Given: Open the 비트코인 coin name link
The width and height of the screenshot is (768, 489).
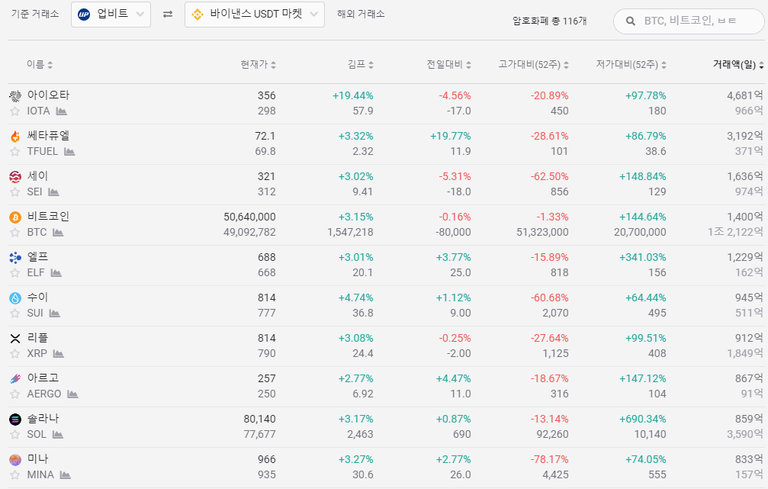Looking at the screenshot, I should [x=48, y=217].
